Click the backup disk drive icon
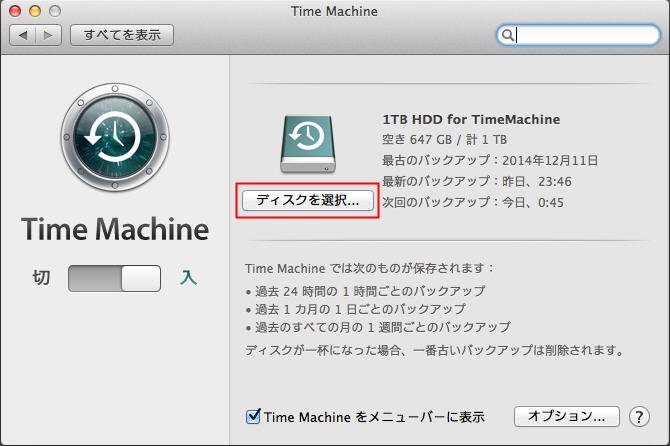This screenshot has width=670, height=446. click(308, 144)
